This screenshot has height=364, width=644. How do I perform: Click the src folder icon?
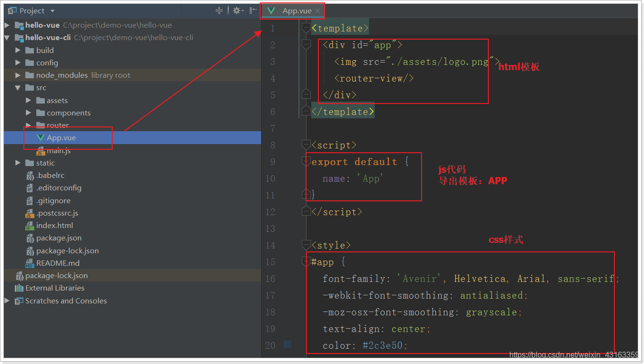pyautogui.click(x=30, y=87)
